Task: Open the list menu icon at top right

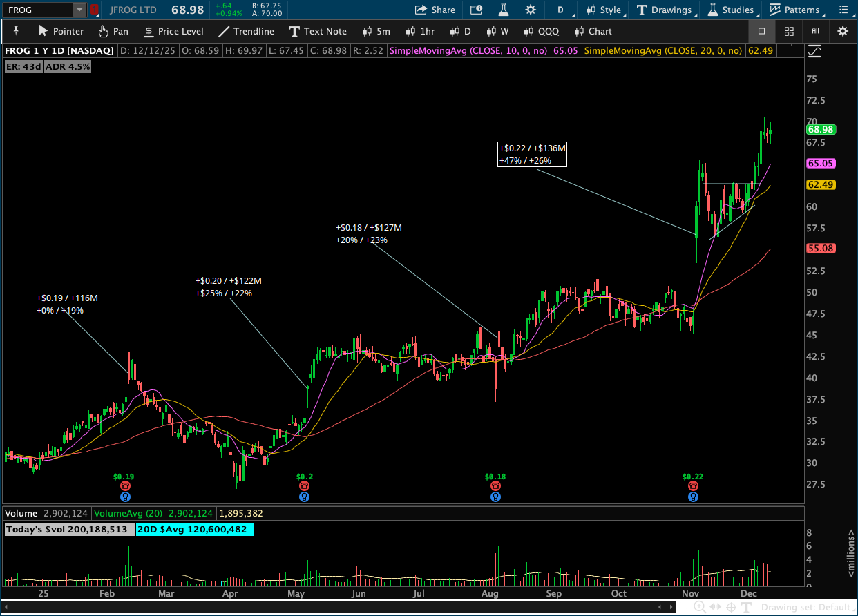Action: pos(843,10)
